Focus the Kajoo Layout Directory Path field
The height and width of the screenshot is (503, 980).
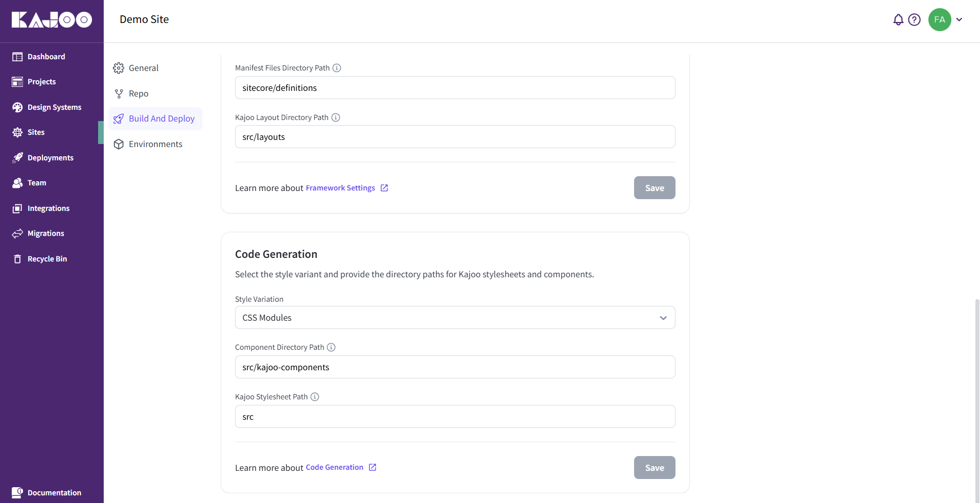coord(455,137)
